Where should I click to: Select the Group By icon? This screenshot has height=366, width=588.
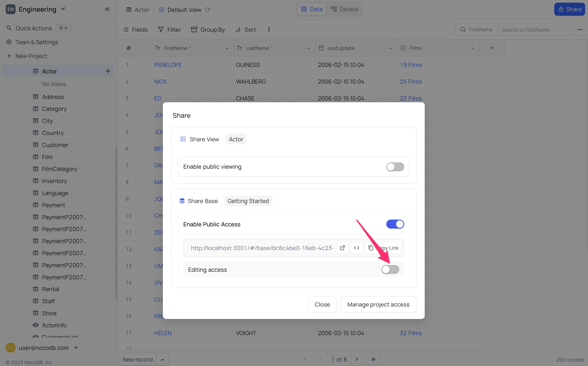tap(194, 29)
